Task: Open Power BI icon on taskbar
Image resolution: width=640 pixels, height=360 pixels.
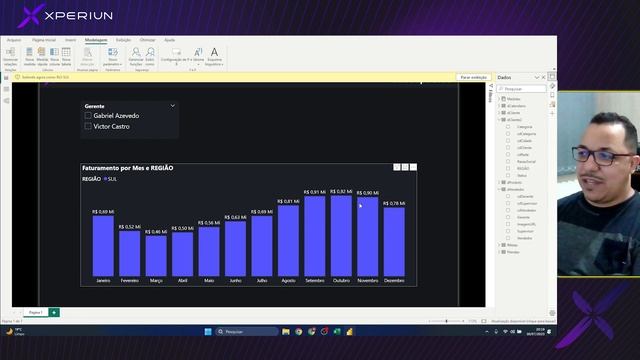Action: coord(349,331)
